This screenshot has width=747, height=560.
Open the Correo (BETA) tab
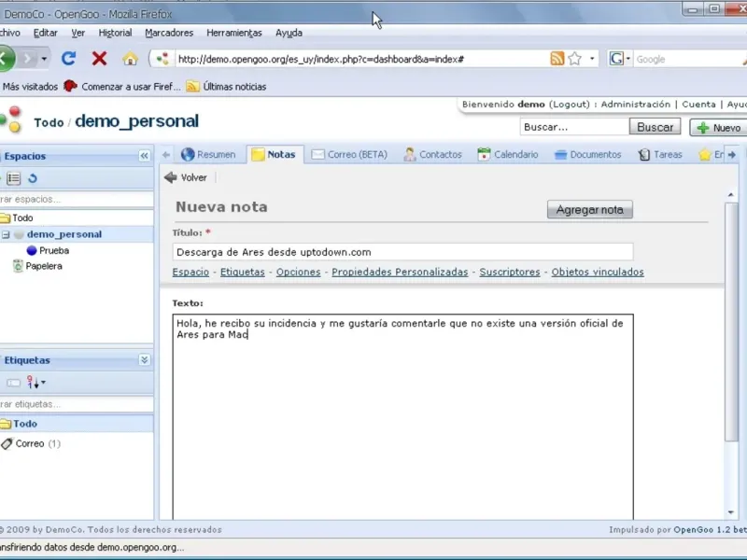coord(349,154)
